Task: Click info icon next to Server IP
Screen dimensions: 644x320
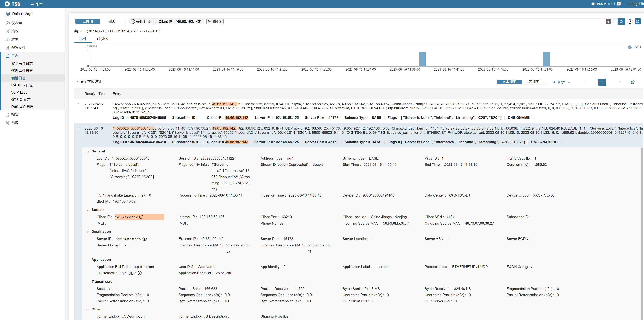Action: 145,239
